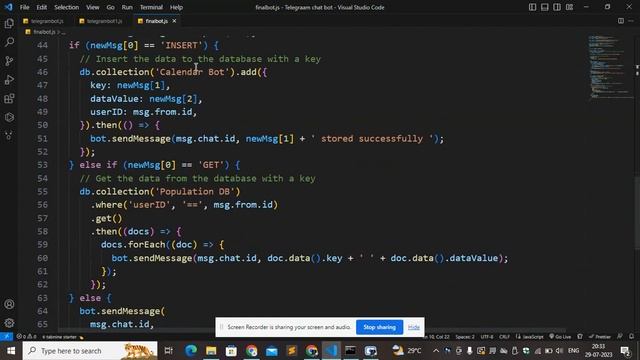Image resolution: width=640 pixels, height=360 pixels.
Task: Change the CRLF end-of-line sequence
Action: tap(504, 337)
